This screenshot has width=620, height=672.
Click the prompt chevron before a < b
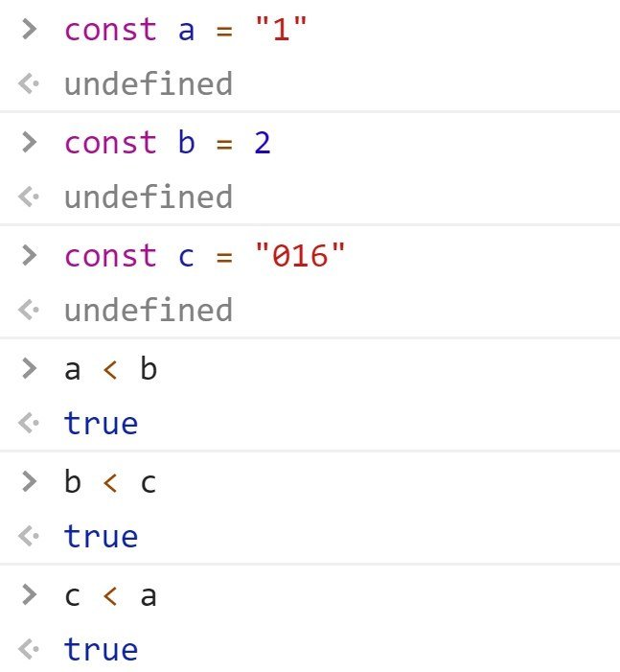pyautogui.click(x=29, y=368)
